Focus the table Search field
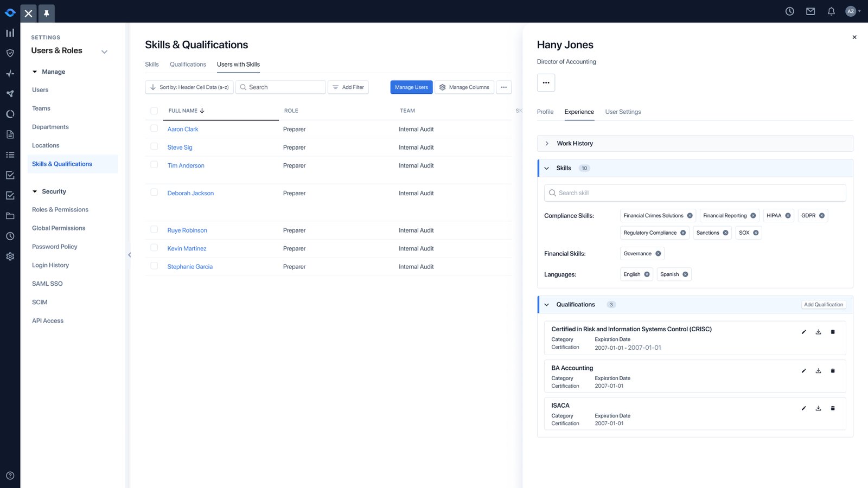 (x=280, y=87)
